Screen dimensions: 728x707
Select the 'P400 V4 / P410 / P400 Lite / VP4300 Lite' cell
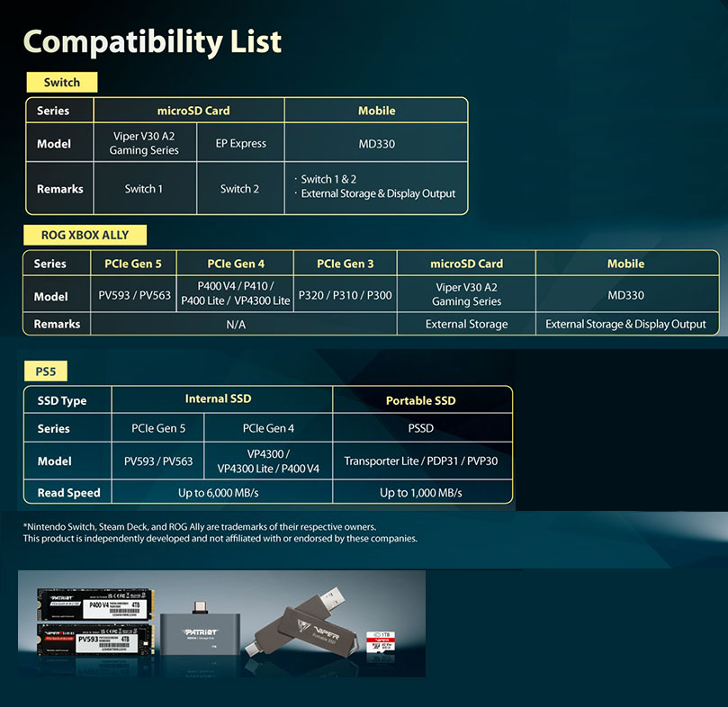(236, 293)
